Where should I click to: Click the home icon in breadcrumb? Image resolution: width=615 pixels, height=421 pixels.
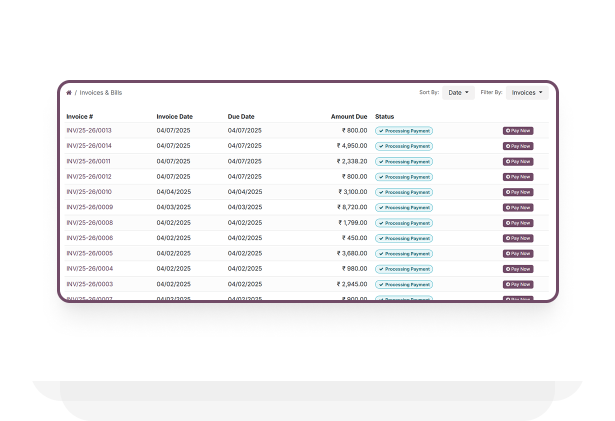69,92
